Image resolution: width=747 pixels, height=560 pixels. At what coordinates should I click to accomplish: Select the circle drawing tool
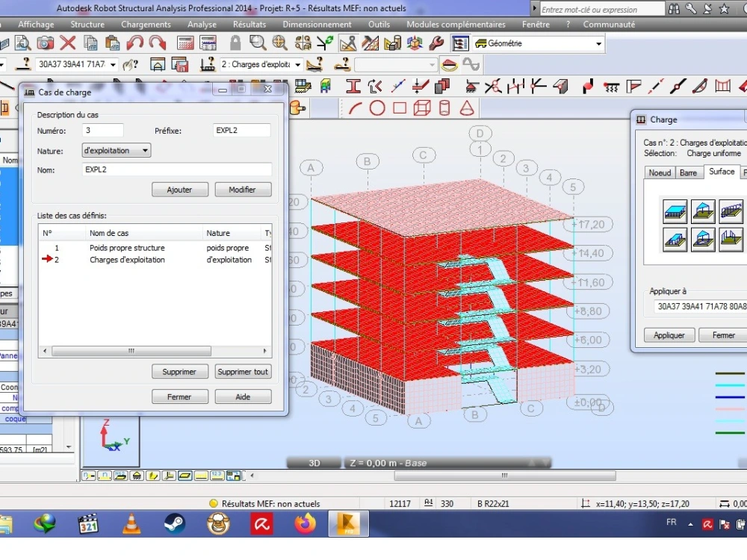click(x=377, y=108)
